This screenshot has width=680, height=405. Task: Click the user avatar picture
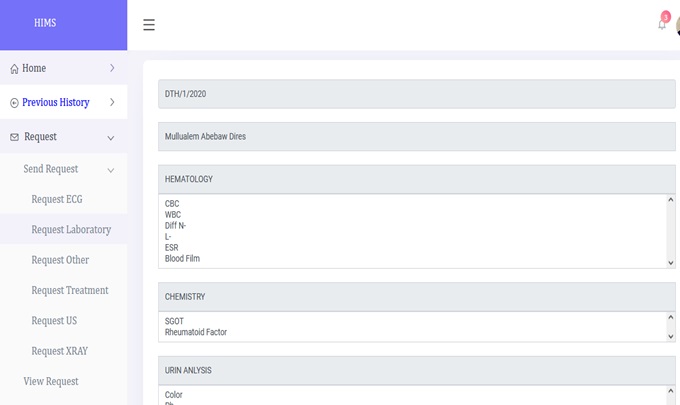pyautogui.click(x=677, y=25)
